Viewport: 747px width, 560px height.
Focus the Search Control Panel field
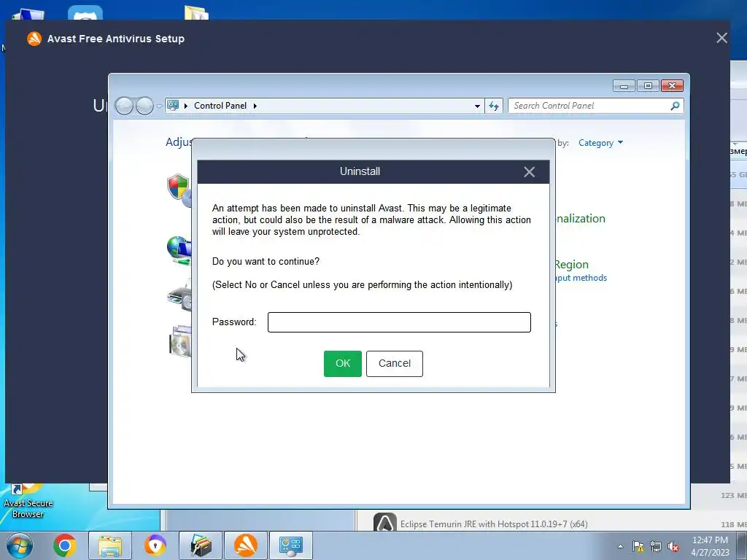589,106
